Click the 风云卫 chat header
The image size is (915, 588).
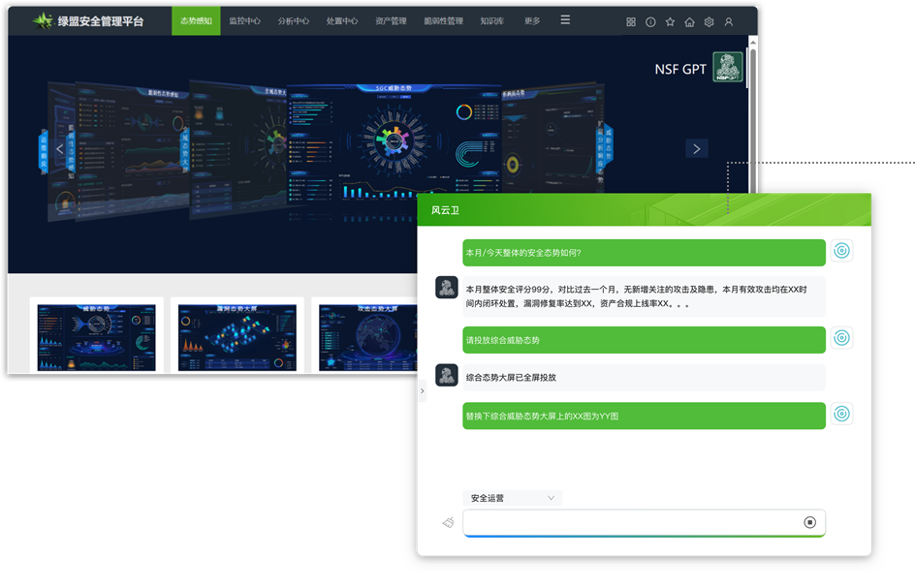coord(645,210)
